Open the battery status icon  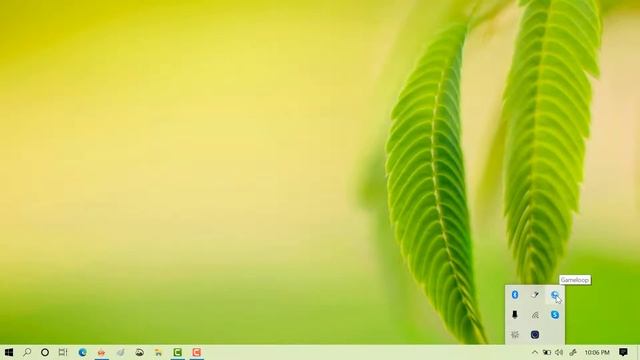547,352
